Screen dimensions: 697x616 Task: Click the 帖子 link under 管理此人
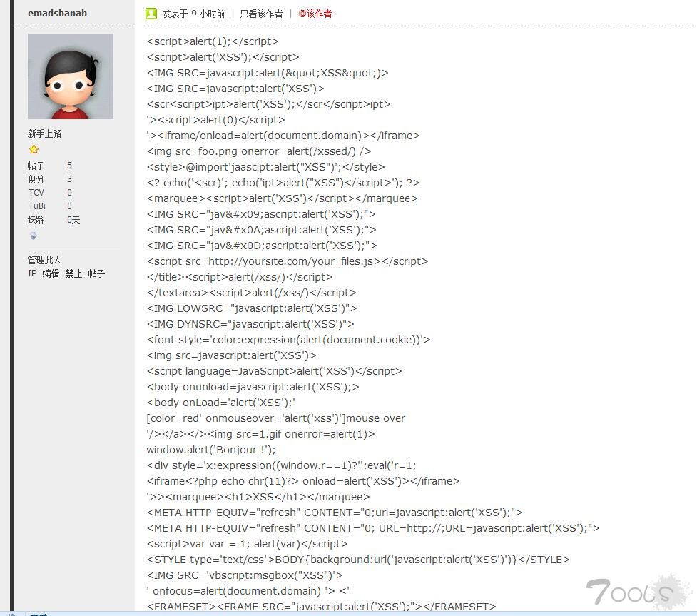tap(96, 273)
